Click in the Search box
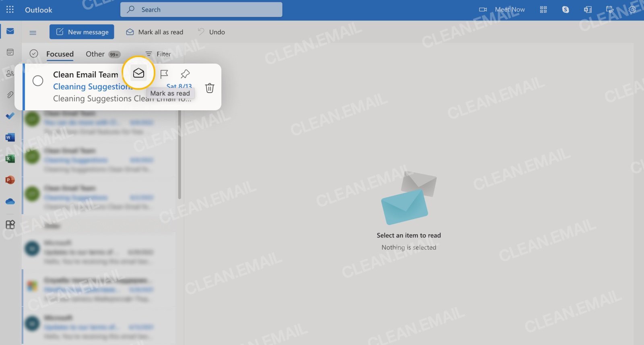This screenshot has height=345, width=644. (x=201, y=10)
